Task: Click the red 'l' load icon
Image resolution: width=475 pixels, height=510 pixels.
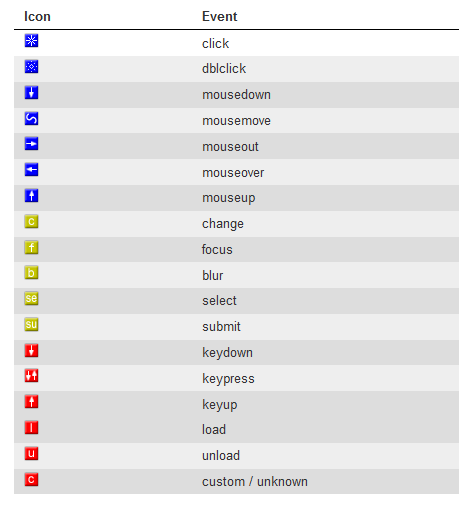Action: tap(31, 427)
